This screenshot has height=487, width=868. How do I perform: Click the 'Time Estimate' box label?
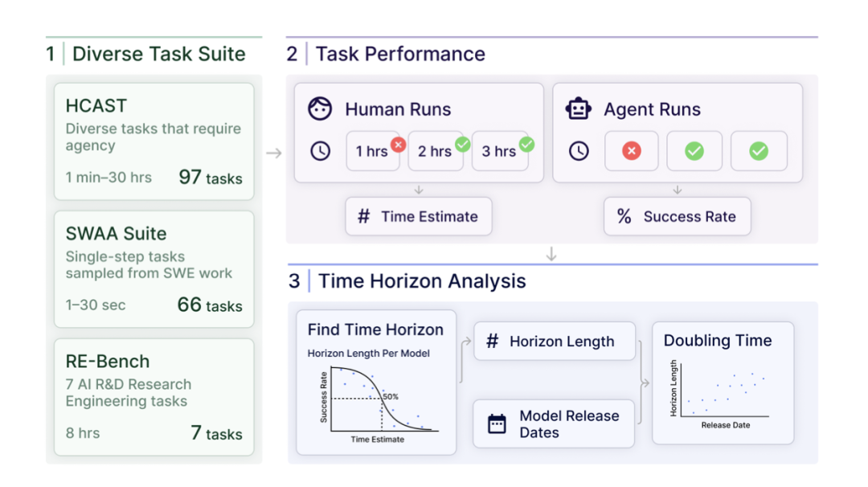pyautogui.click(x=429, y=216)
